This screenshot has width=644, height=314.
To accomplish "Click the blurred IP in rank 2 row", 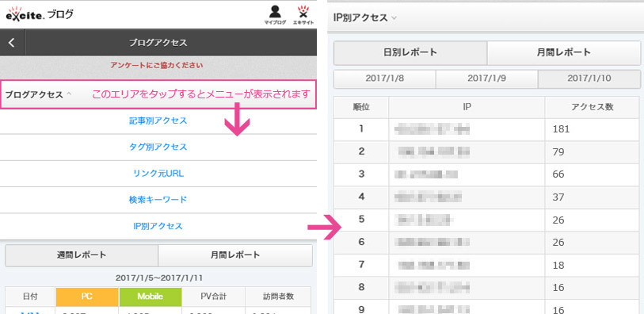I will [x=434, y=152].
